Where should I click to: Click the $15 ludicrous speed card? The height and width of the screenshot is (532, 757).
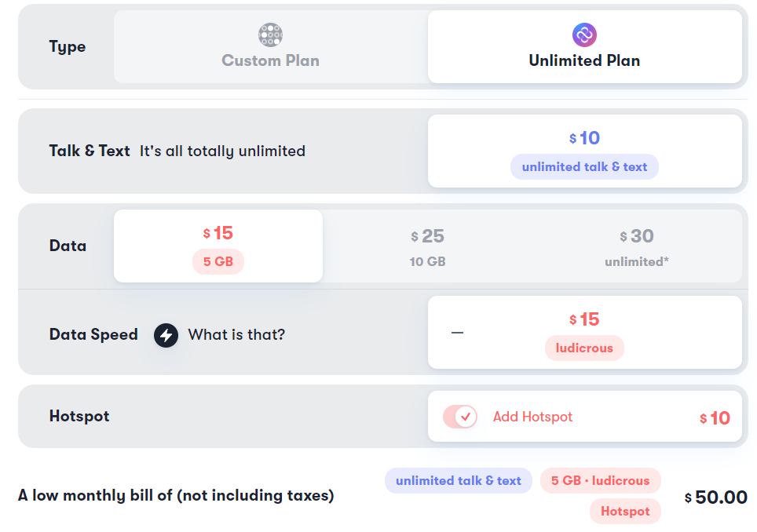pyautogui.click(x=585, y=333)
